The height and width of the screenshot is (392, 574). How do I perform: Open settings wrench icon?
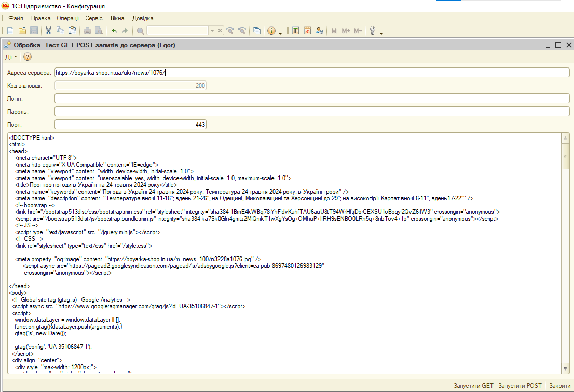pos(373,31)
